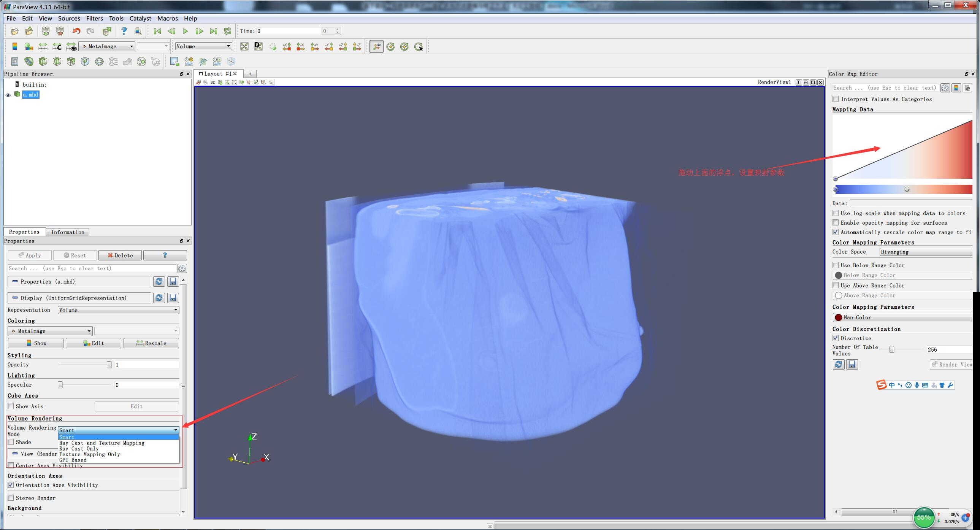Click the Calculator filter icon

tap(14, 62)
